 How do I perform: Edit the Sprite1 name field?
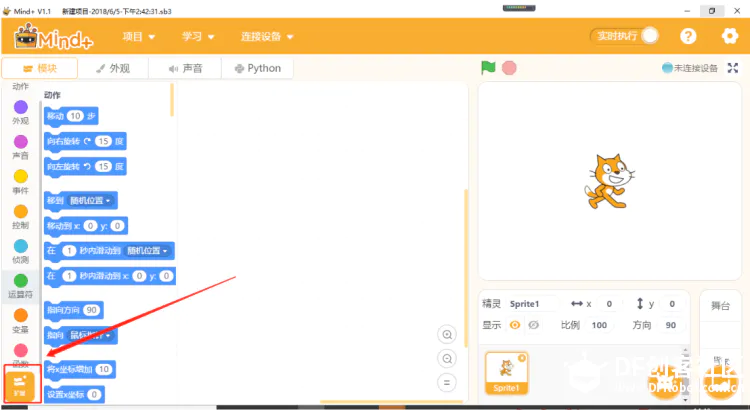tap(532, 304)
